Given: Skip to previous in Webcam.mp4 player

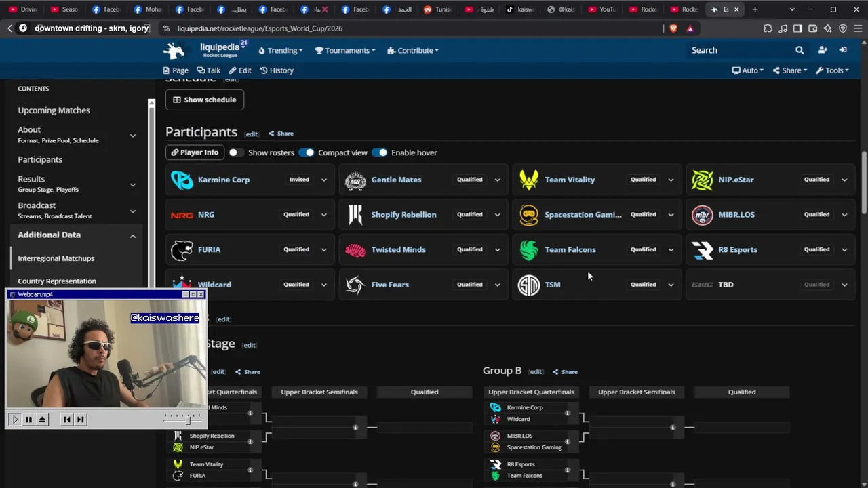Looking at the screenshot, I should click(66, 420).
